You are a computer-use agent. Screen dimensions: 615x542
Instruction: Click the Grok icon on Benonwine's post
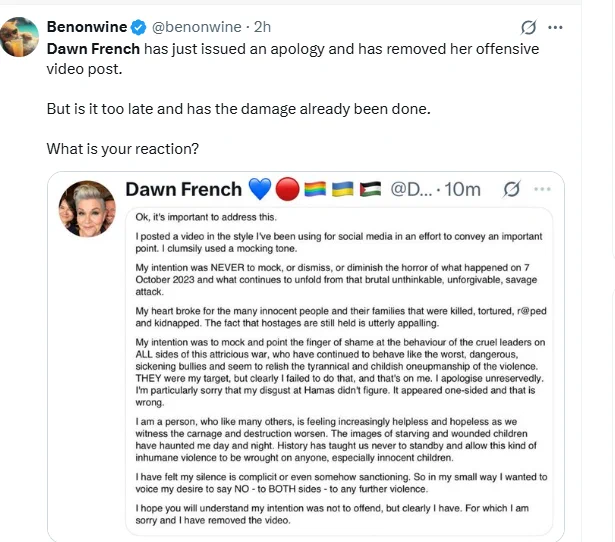(x=528, y=27)
